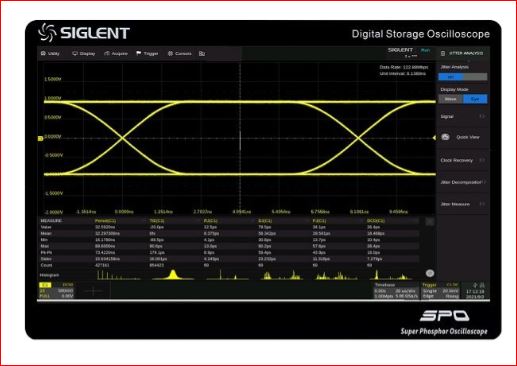Image resolution: width=517 pixels, height=366 pixels.
Task: Click the Unit Interval readout text
Action: pos(403,73)
